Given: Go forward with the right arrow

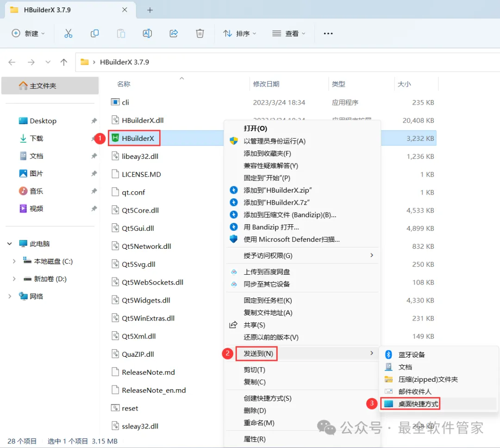Looking at the screenshot, I should point(31,62).
